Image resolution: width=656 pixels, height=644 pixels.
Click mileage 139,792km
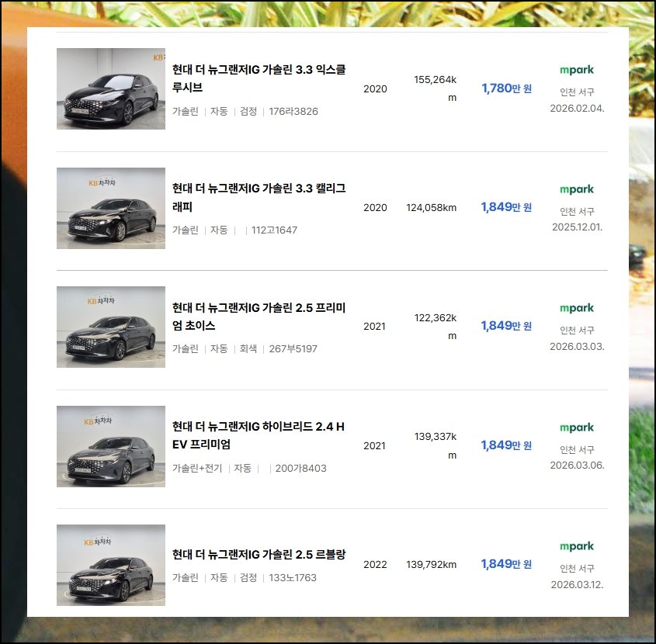[x=432, y=565]
